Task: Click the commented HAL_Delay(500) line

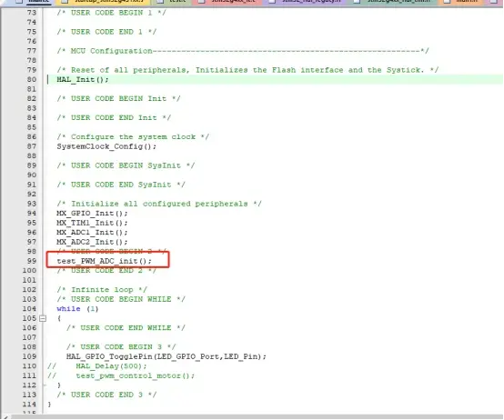Action: click(x=111, y=366)
